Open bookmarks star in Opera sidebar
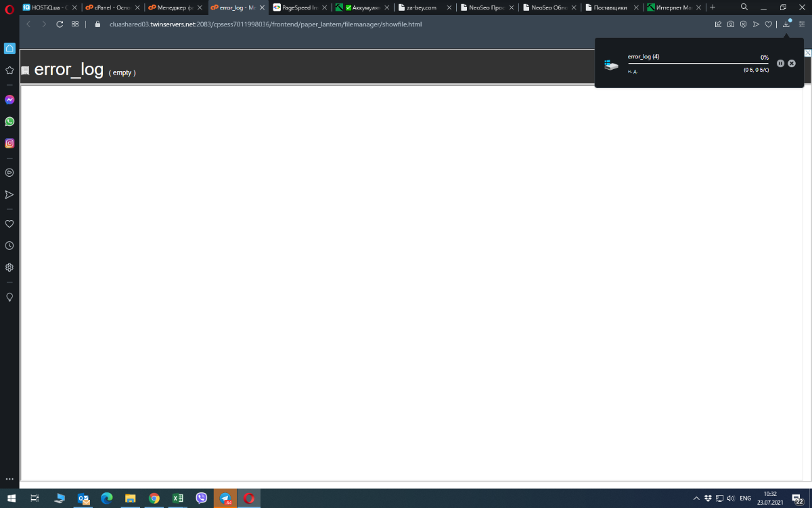The height and width of the screenshot is (508, 812). (9, 70)
